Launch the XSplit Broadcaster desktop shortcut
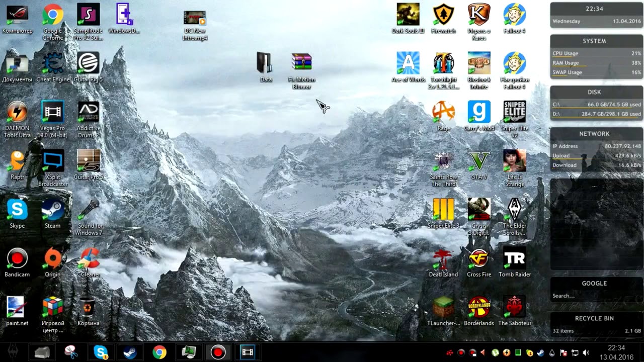 click(53, 168)
